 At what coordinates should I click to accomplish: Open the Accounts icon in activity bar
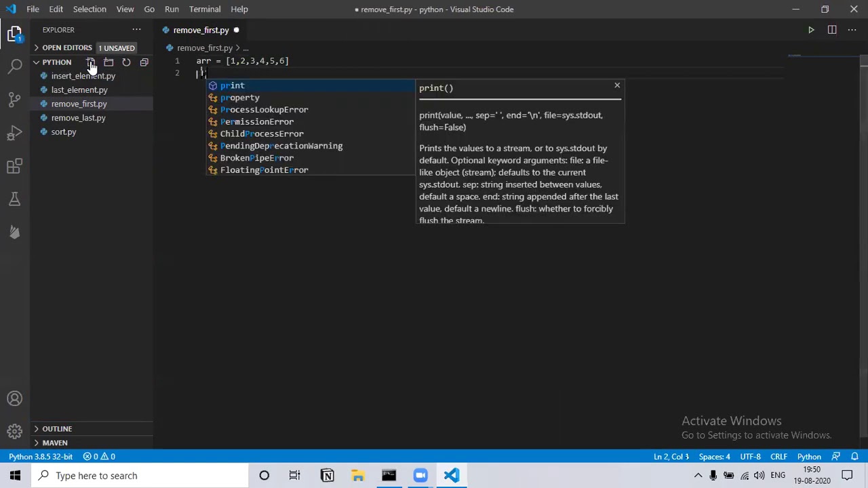click(15, 399)
